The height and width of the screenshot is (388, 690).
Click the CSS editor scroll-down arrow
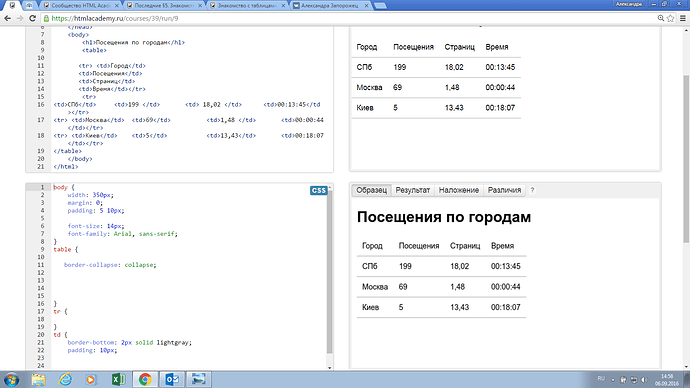[330, 367]
